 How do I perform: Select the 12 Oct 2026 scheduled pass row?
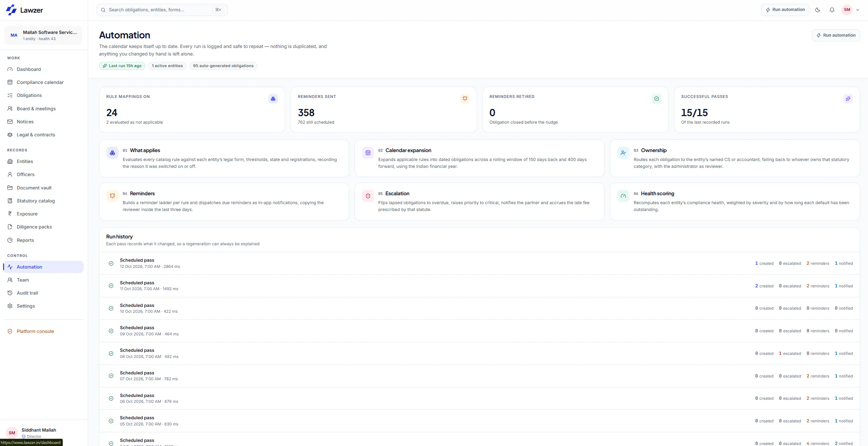tap(479, 263)
